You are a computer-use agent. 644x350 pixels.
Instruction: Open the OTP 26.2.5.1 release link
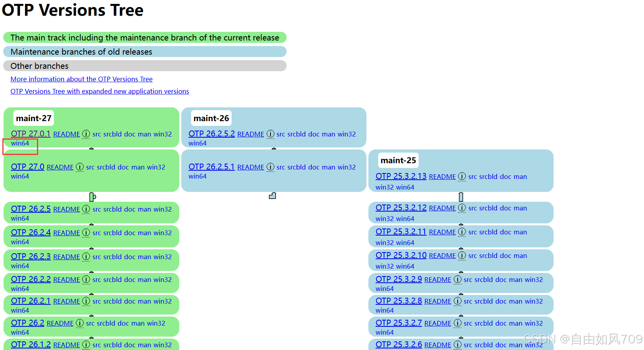click(212, 167)
